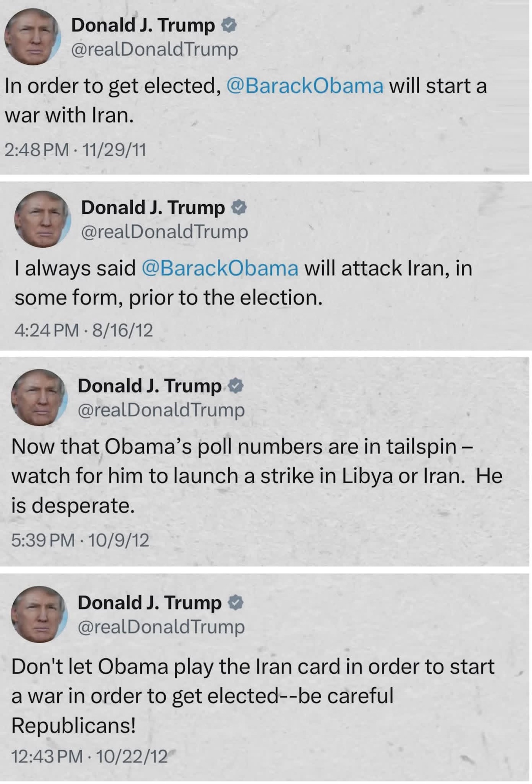The image size is (532, 784).
Task: Click the 12:43 PM · 10/22/12 timestamp
Action: [89, 756]
